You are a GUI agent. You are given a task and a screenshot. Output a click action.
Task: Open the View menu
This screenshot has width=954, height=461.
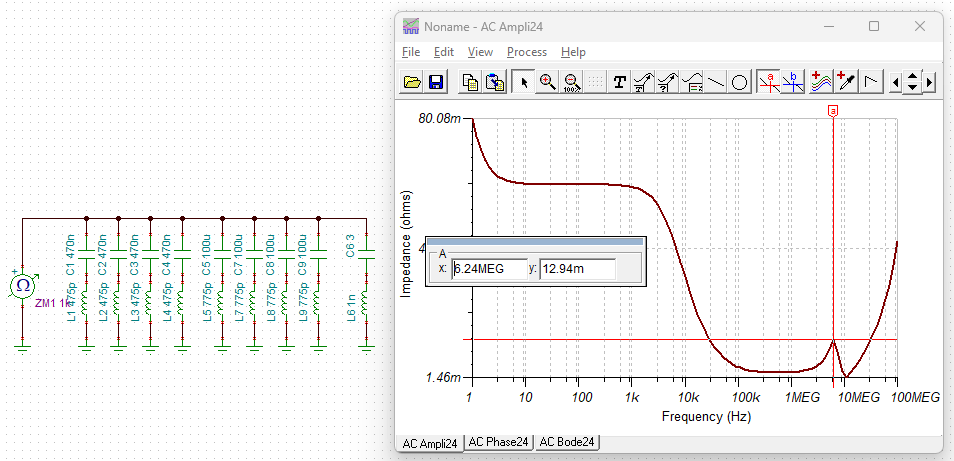(x=480, y=52)
